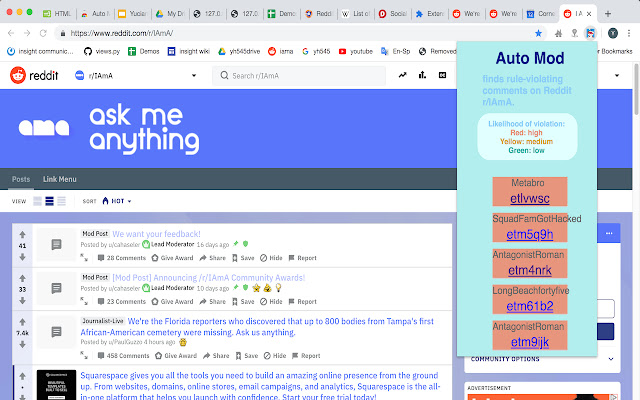Viewport: 640px width, 400px height.
Task: Click the browser address bar URL
Action: (122, 33)
